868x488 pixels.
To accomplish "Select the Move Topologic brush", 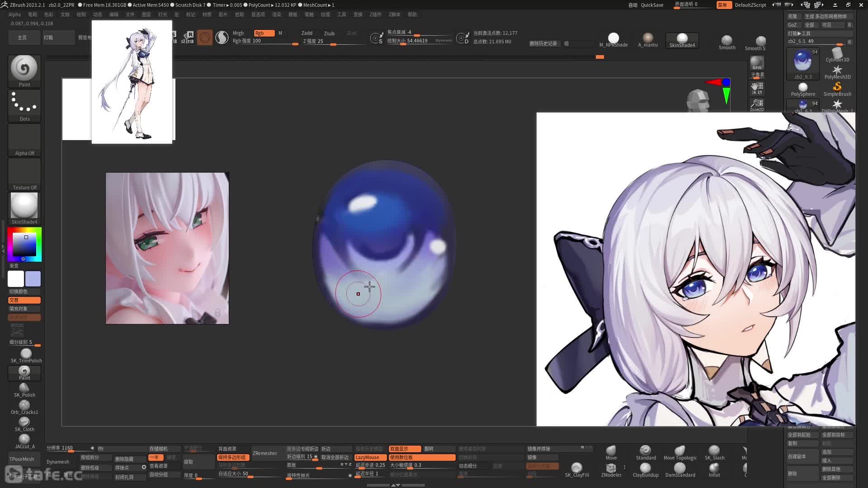I will (680, 453).
